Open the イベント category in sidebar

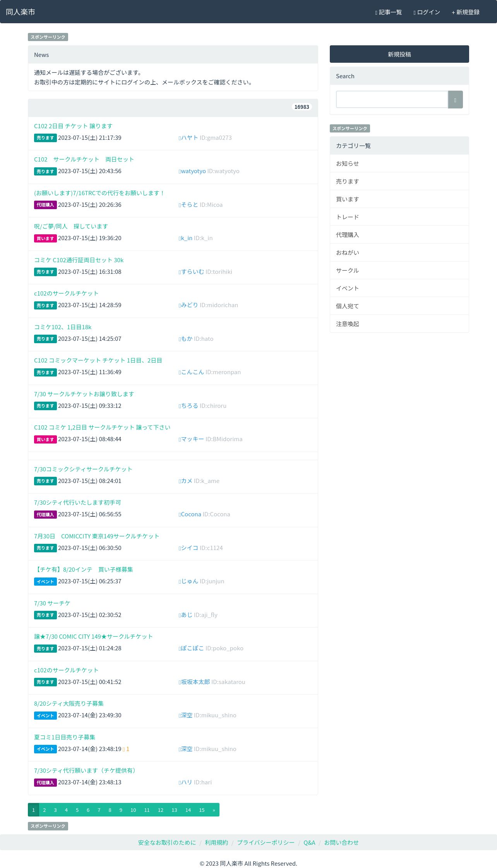click(399, 288)
